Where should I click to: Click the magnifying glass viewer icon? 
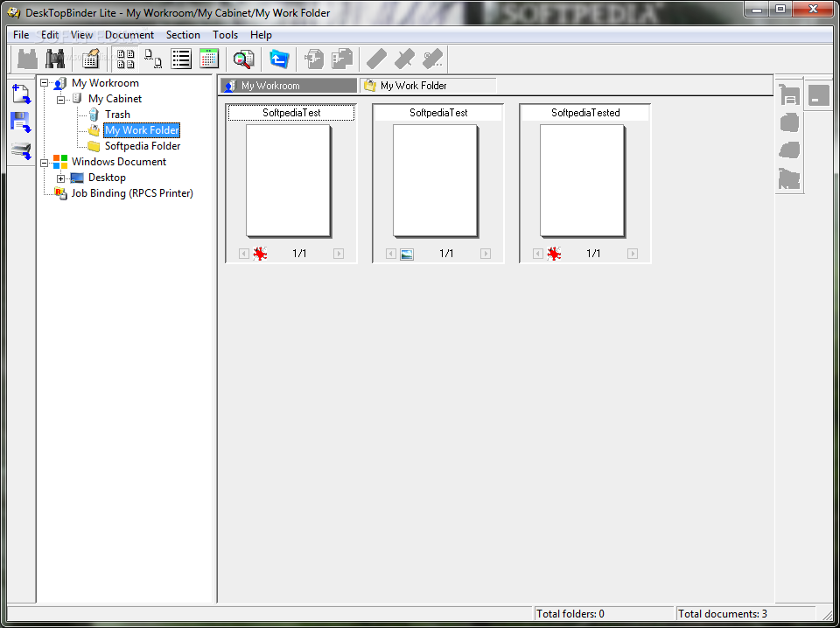(x=243, y=59)
